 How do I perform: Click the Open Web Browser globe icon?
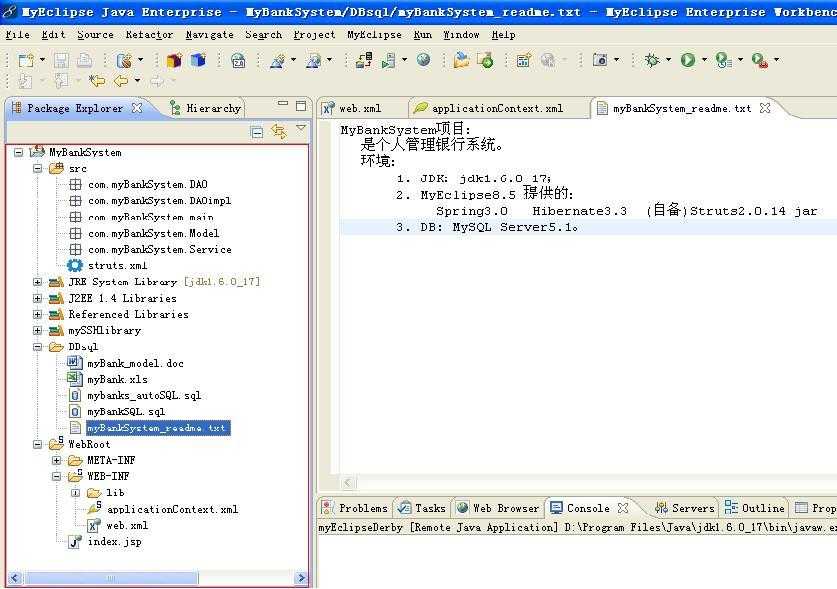423,60
